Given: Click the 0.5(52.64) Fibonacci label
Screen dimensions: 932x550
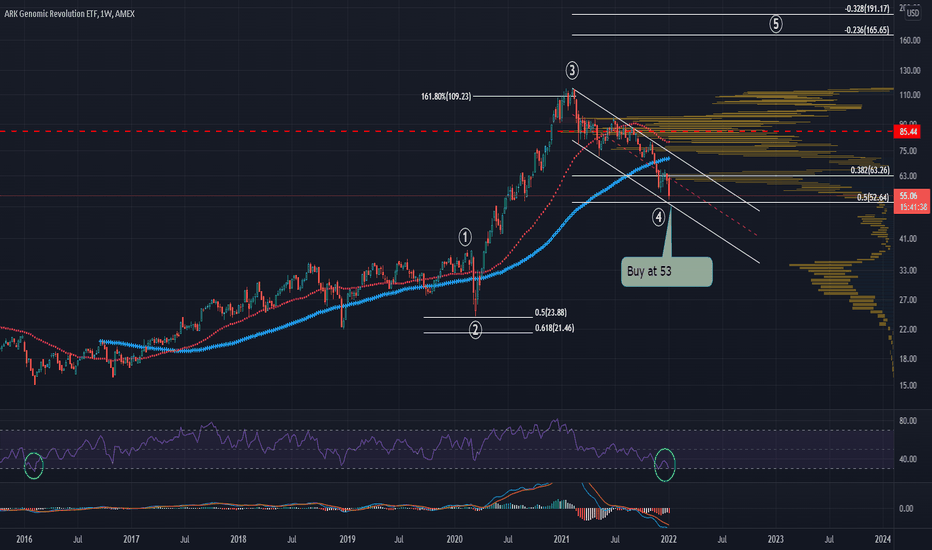Looking at the screenshot, I should (873, 197).
